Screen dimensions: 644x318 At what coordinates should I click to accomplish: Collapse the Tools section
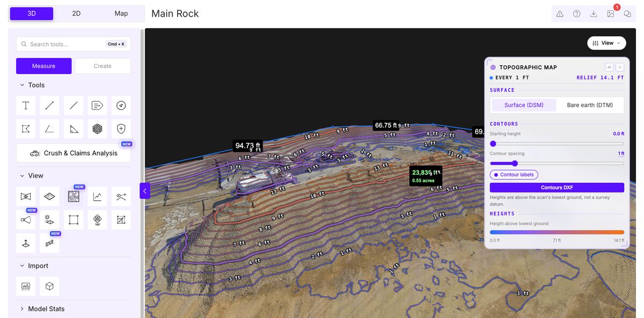pos(32,85)
